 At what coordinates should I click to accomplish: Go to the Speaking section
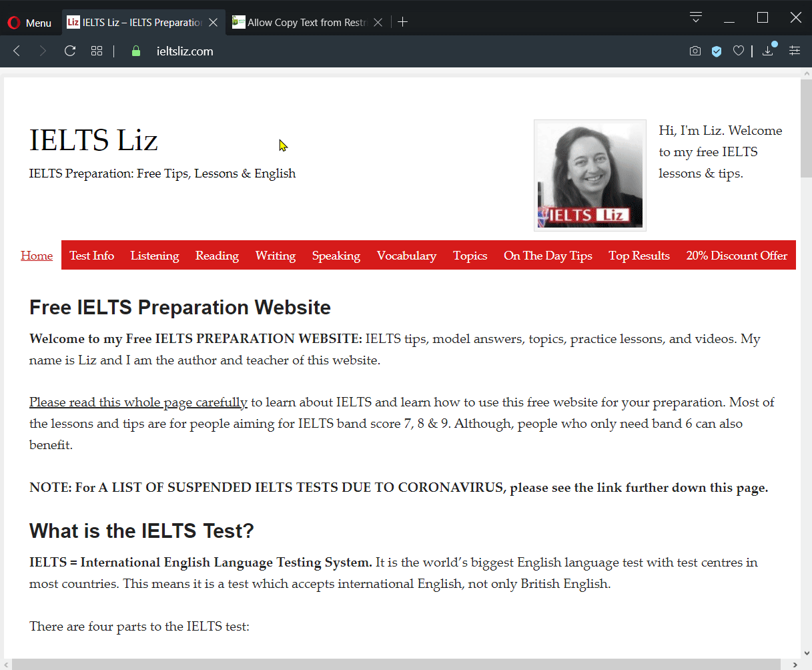pos(336,256)
